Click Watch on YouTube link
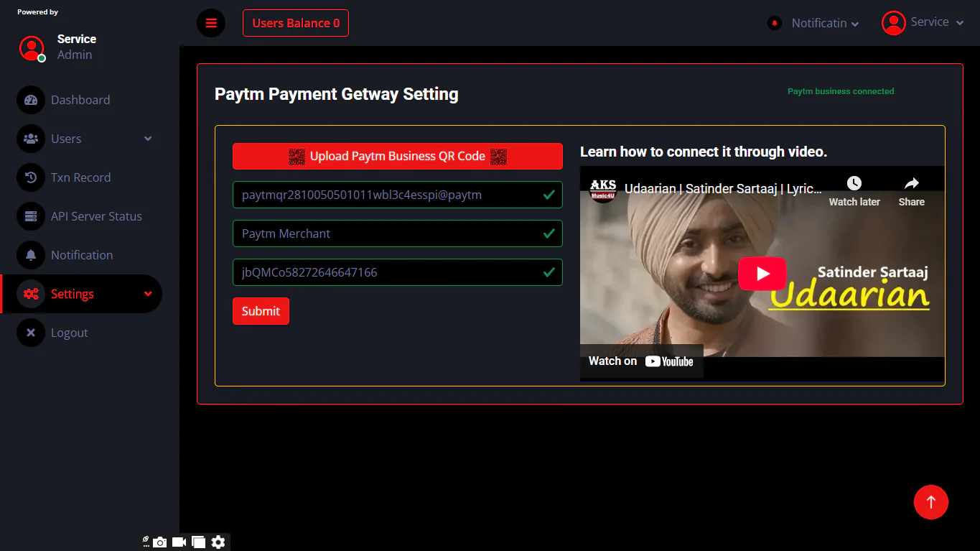 click(641, 361)
